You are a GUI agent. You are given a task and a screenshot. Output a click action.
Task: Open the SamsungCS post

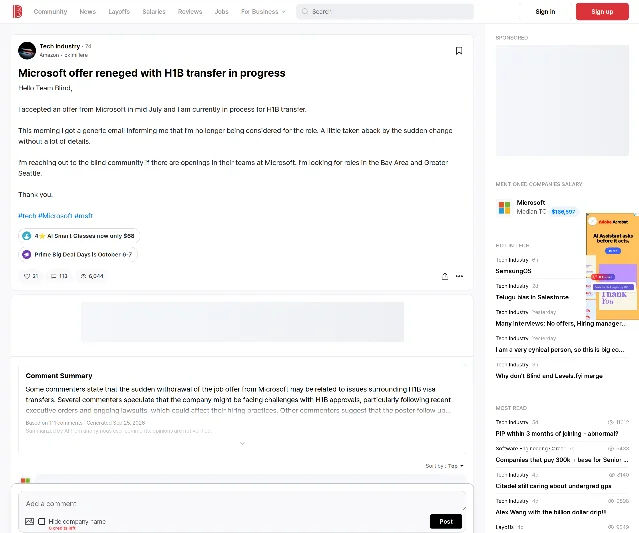click(513, 271)
